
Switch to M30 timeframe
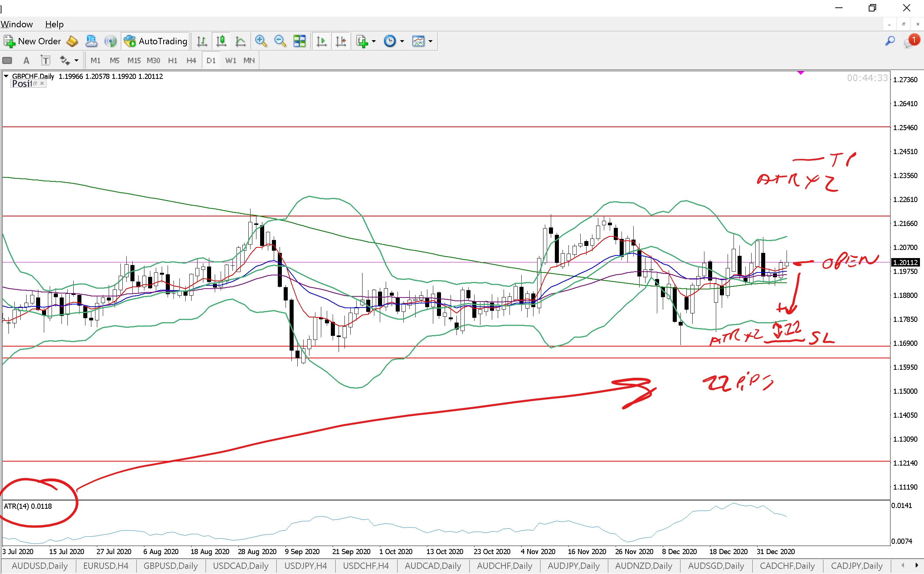point(153,60)
